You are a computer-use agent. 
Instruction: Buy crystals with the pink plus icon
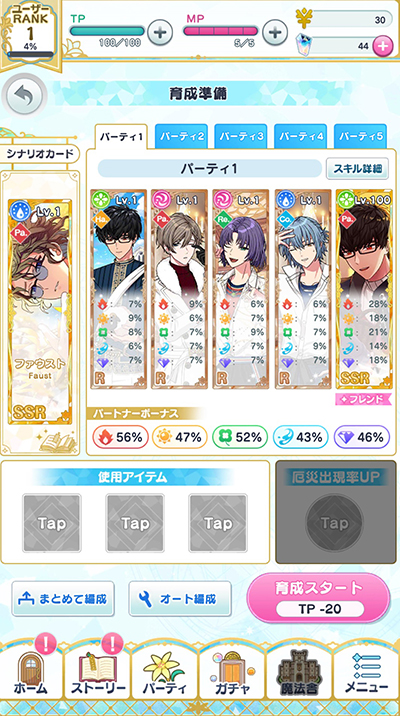[383, 46]
